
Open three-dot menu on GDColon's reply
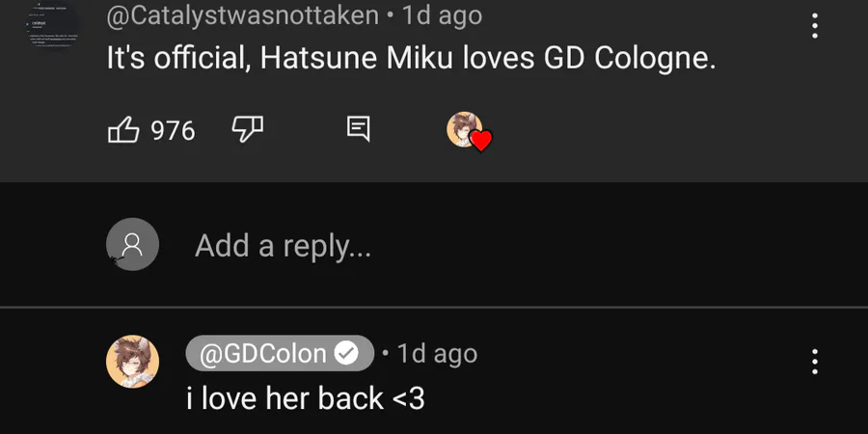click(x=814, y=362)
